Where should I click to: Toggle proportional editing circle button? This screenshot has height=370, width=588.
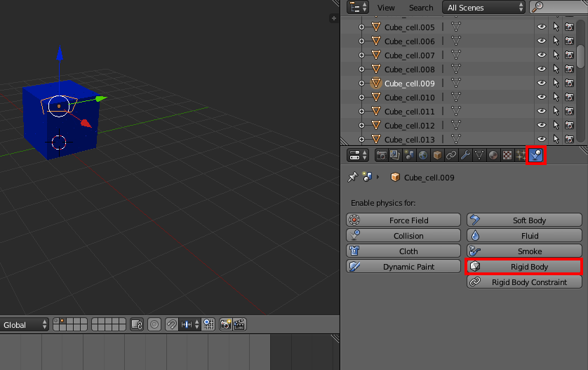pyautogui.click(x=154, y=324)
